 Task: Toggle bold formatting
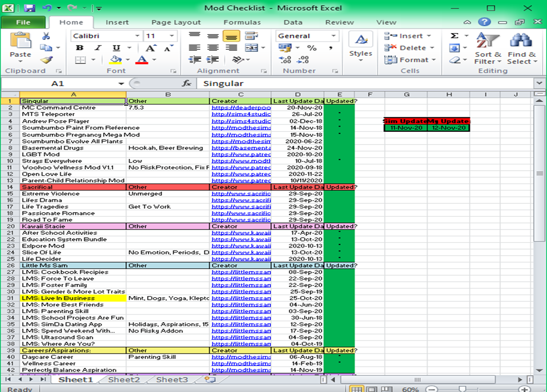[79, 46]
